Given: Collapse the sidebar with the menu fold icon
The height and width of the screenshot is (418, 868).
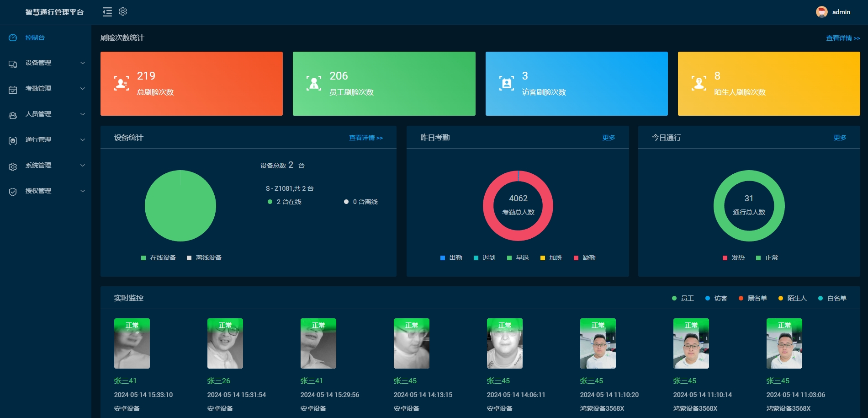Looking at the screenshot, I should [x=107, y=12].
